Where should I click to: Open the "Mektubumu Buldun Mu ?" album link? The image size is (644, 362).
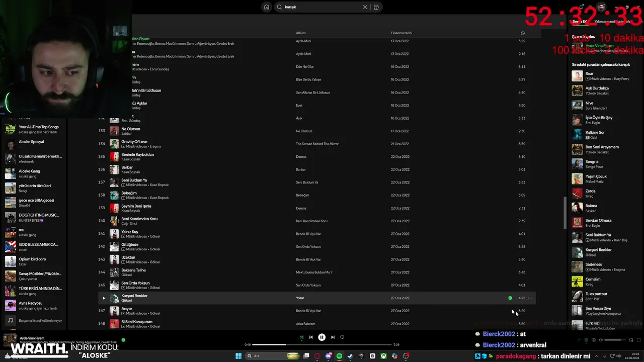[314, 273]
